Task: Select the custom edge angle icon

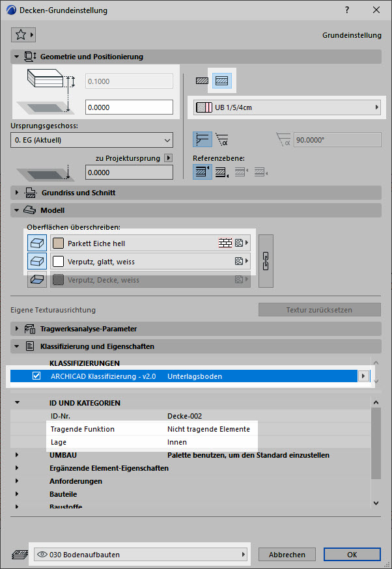Action: click(222, 139)
